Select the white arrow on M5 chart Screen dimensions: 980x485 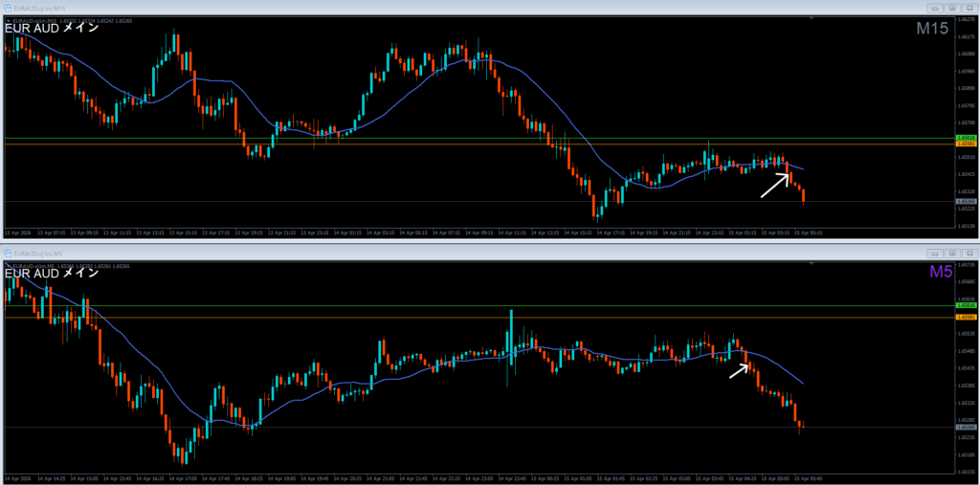coord(738,369)
